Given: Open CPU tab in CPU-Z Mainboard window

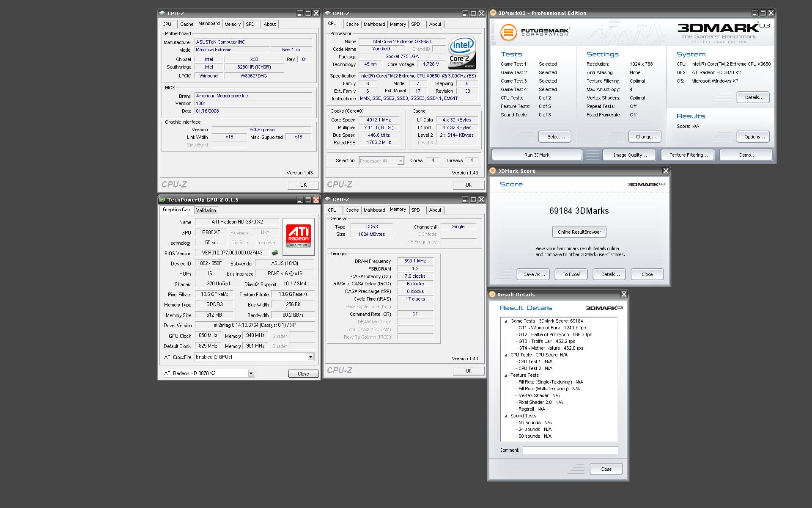Looking at the screenshot, I should [167, 24].
